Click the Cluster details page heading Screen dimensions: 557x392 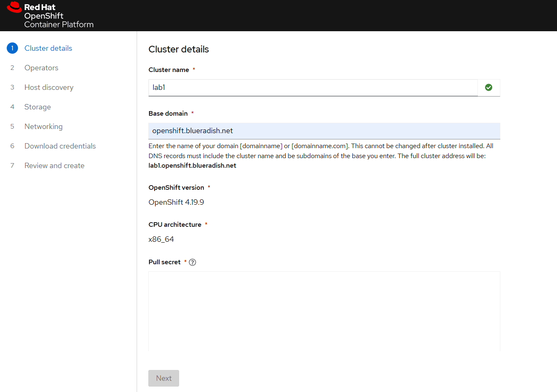tap(179, 49)
